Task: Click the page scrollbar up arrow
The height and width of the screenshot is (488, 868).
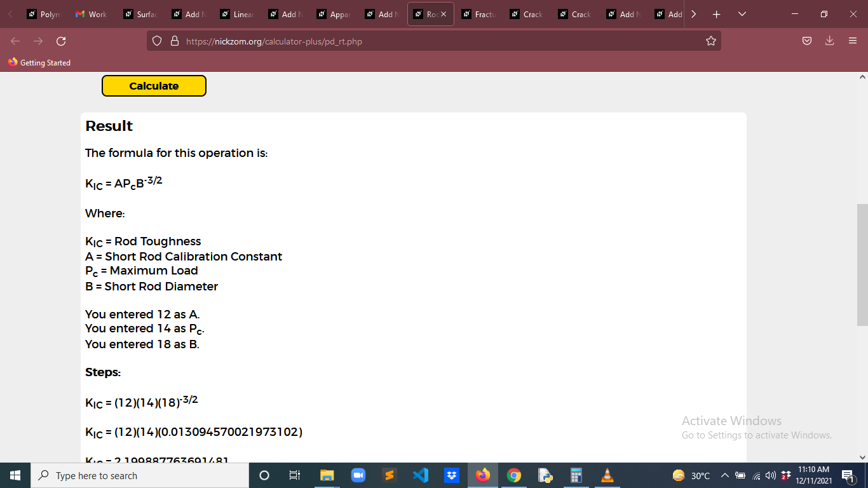Action: [862, 77]
